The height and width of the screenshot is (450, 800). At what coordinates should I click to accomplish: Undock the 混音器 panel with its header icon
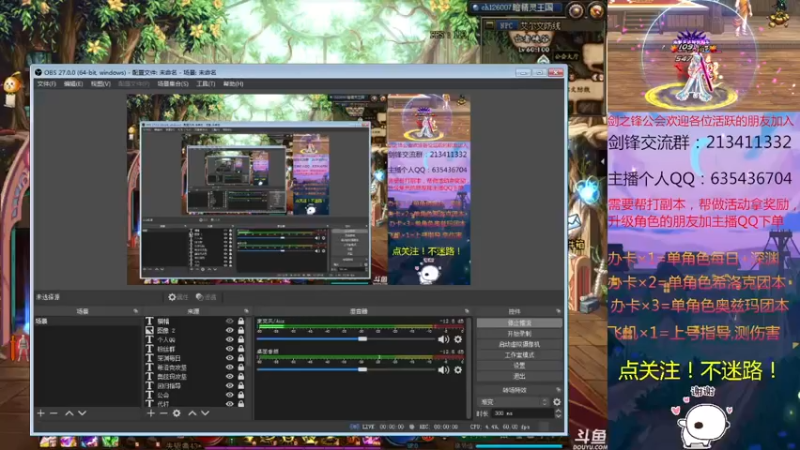467,311
